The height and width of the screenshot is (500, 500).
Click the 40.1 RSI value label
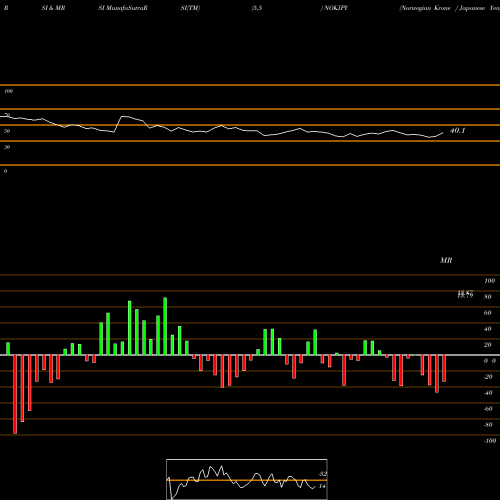(x=457, y=131)
